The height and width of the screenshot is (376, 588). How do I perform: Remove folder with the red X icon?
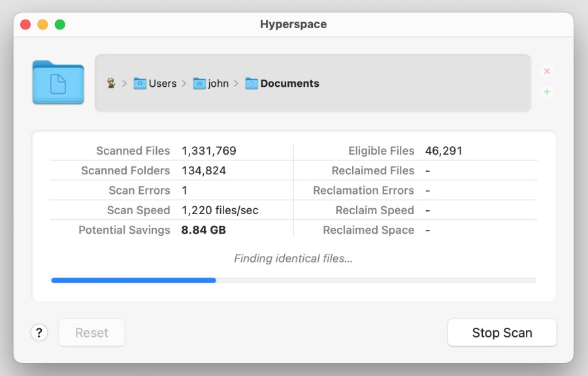pyautogui.click(x=547, y=71)
